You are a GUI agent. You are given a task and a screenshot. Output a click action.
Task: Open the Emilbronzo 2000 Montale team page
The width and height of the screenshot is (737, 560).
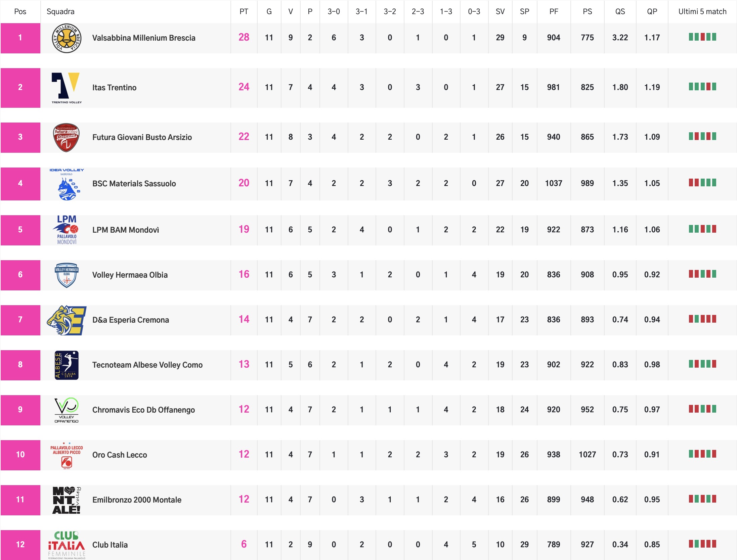point(137,500)
